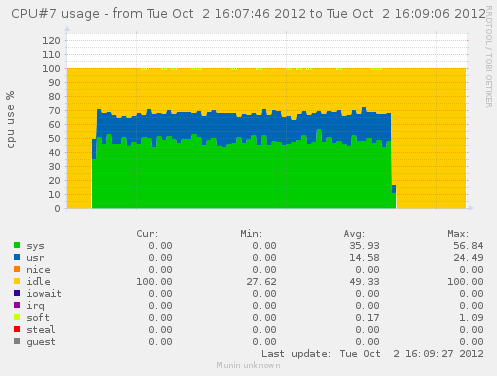The height and width of the screenshot is (376, 497).
Task: Click the idle Min value 27.62
Action: click(x=261, y=282)
